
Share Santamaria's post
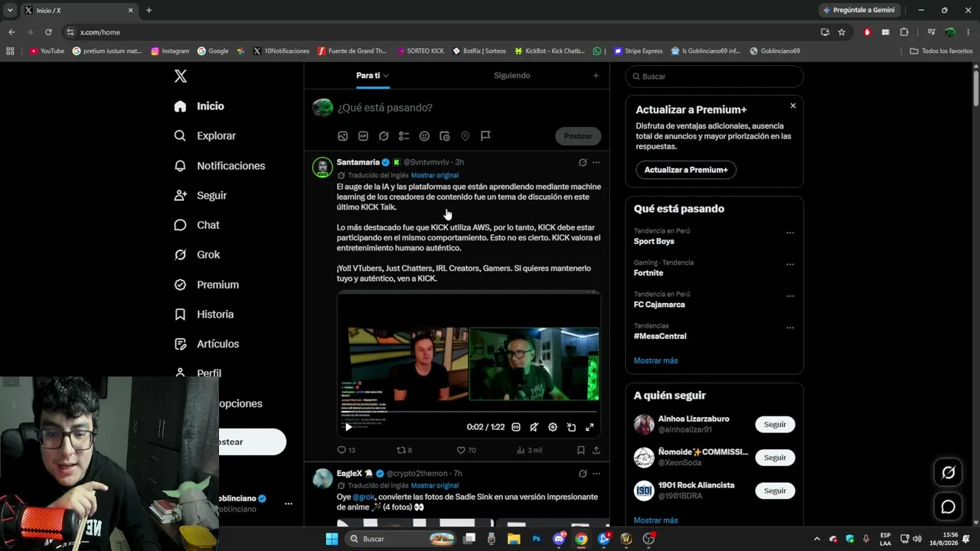click(596, 450)
